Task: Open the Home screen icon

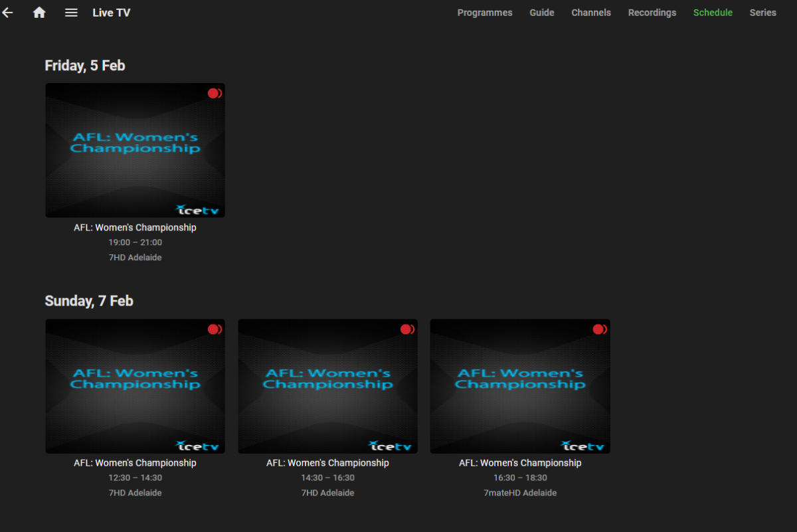Action: tap(39, 13)
